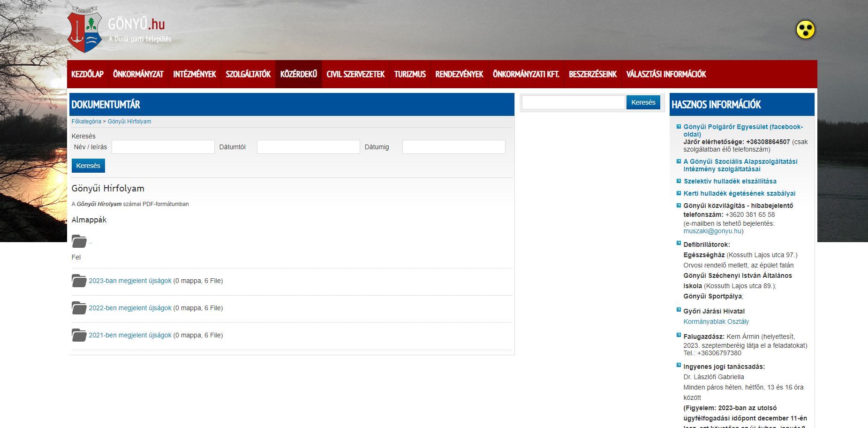Open the Önkormányzat menu
Viewport: 868px width, 428px height.
(x=138, y=74)
